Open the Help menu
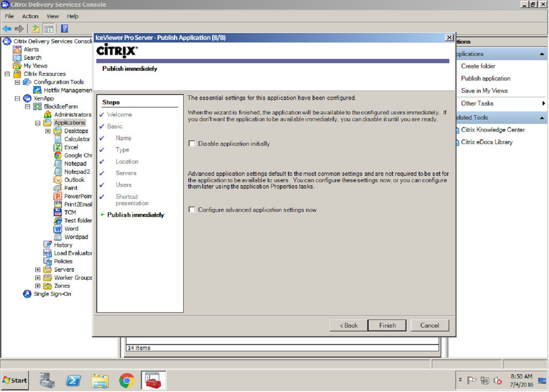This screenshot has width=549, height=392. click(73, 17)
